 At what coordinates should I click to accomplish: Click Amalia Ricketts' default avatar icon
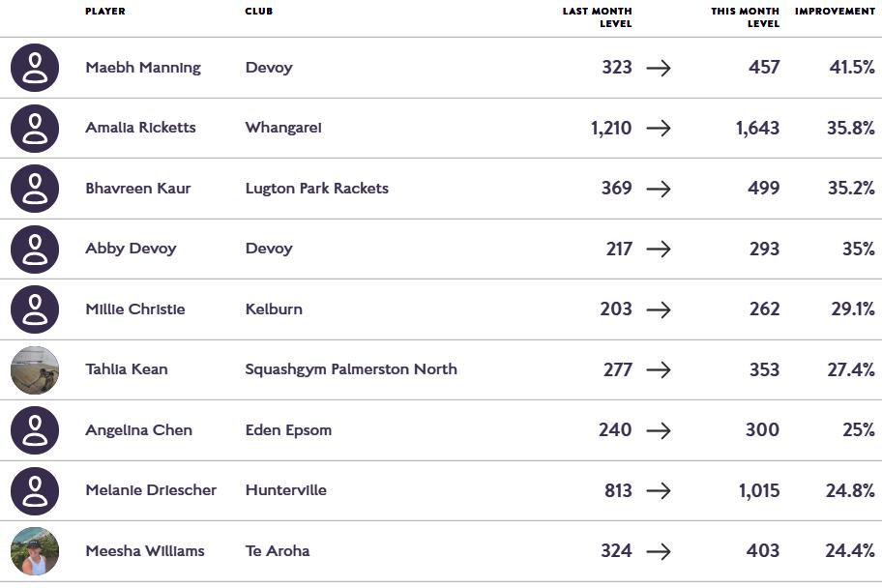[x=35, y=128]
